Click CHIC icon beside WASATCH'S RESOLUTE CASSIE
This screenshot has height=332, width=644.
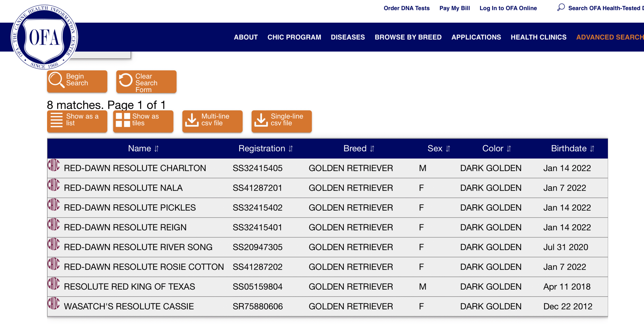(54, 304)
